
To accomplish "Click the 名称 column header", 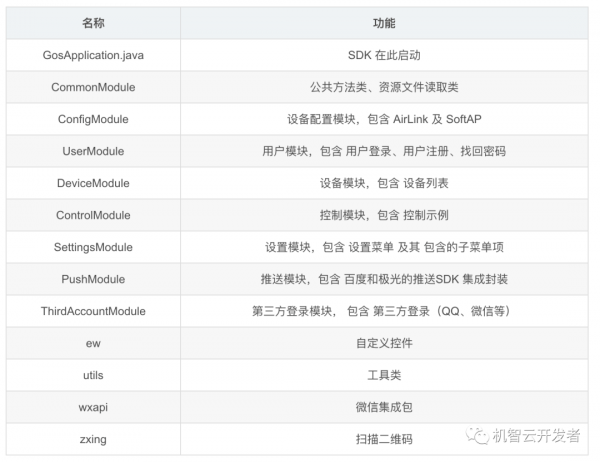I will point(93,22).
